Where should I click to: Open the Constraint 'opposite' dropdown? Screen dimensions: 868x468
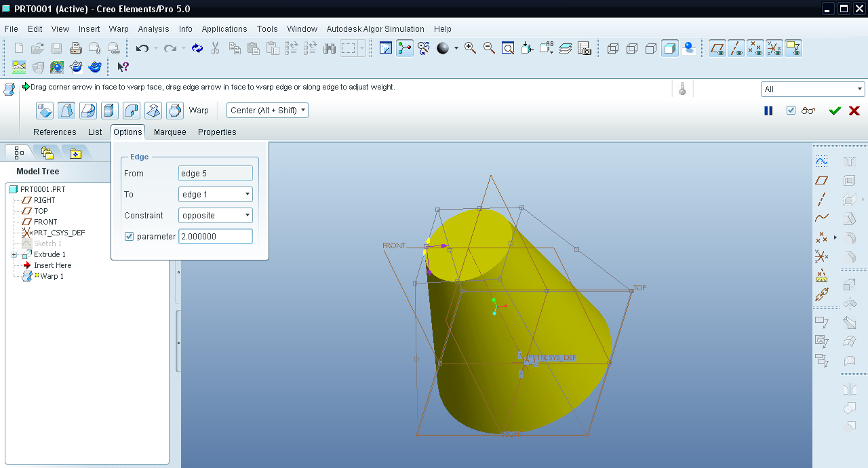216,216
